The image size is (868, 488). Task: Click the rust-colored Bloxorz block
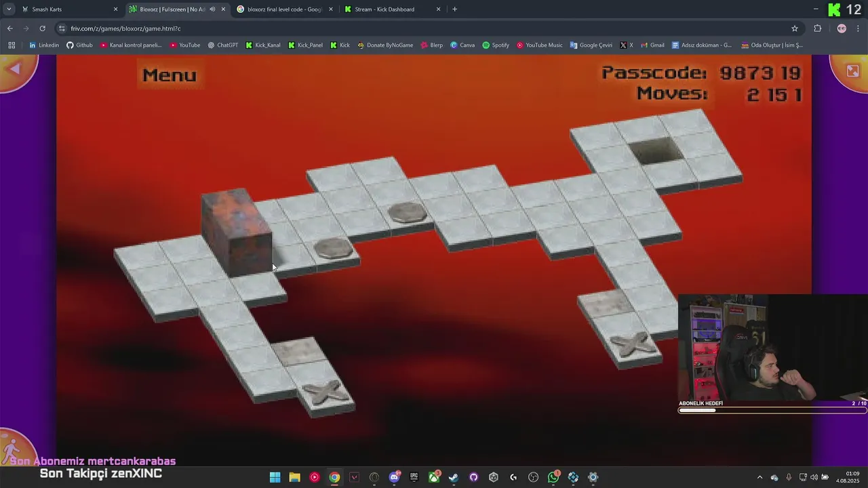[237, 232]
